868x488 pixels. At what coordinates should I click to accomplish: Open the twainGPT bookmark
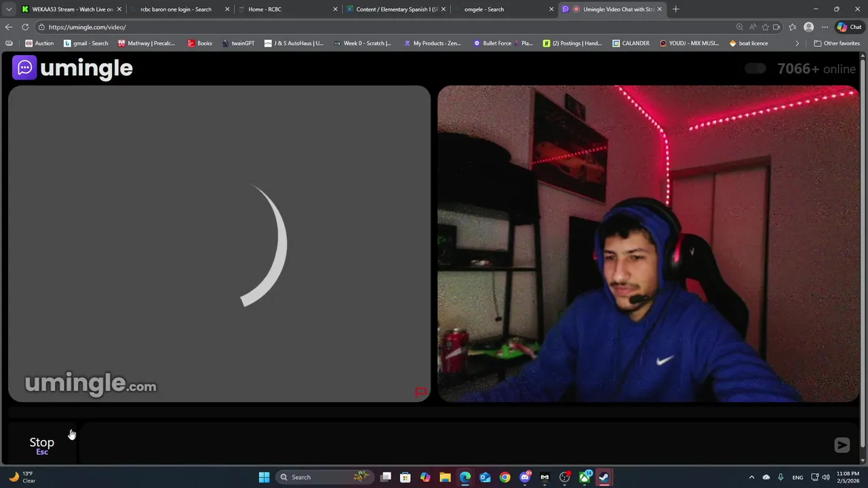click(x=238, y=43)
